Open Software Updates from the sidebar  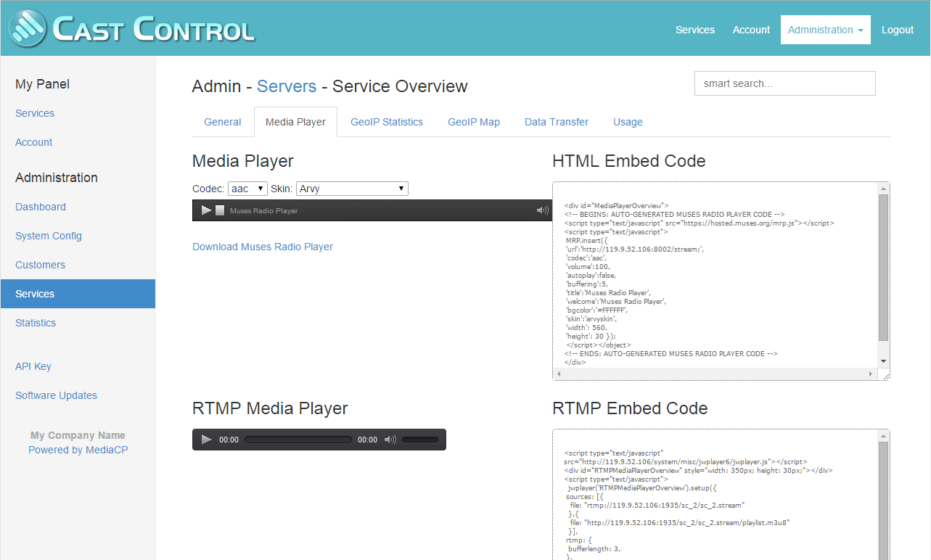tap(56, 395)
